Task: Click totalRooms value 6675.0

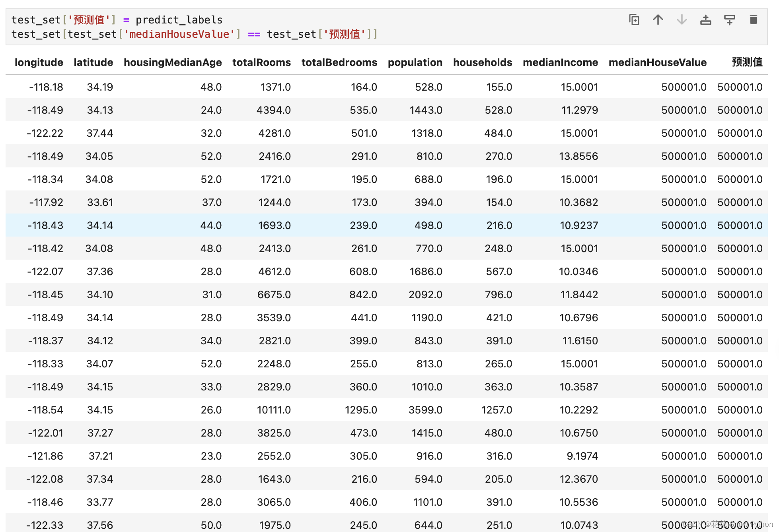Action: pyautogui.click(x=274, y=295)
